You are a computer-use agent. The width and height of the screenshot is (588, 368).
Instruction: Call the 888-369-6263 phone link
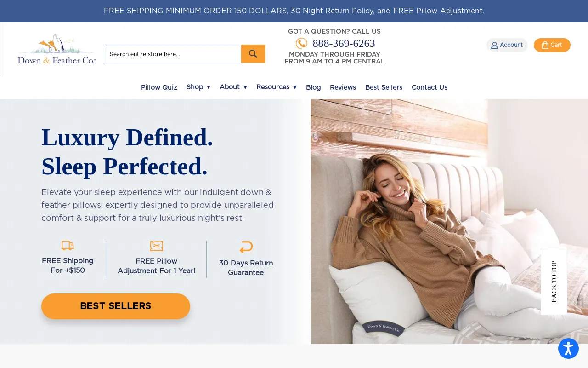pyautogui.click(x=344, y=44)
